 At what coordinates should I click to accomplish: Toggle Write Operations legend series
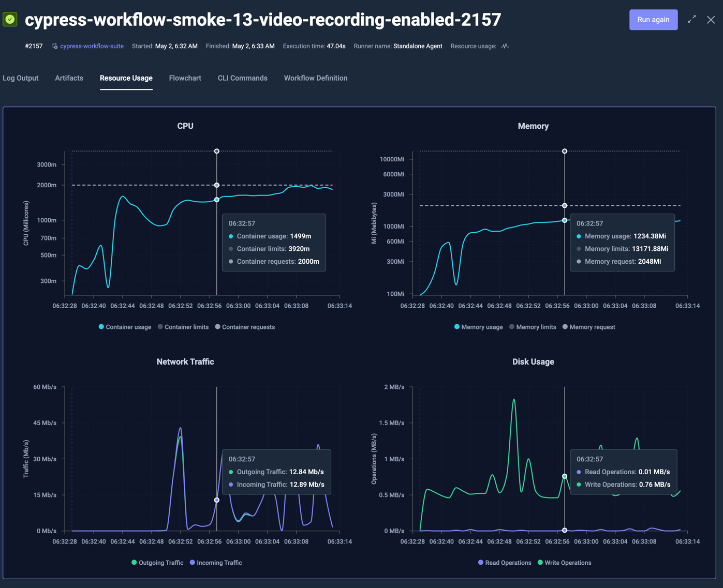tap(564, 563)
